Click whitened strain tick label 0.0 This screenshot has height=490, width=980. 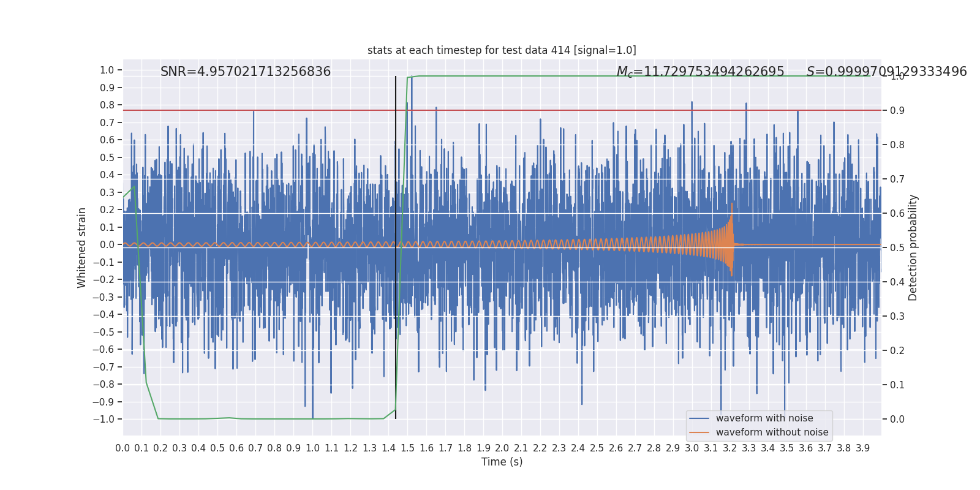[x=107, y=245]
